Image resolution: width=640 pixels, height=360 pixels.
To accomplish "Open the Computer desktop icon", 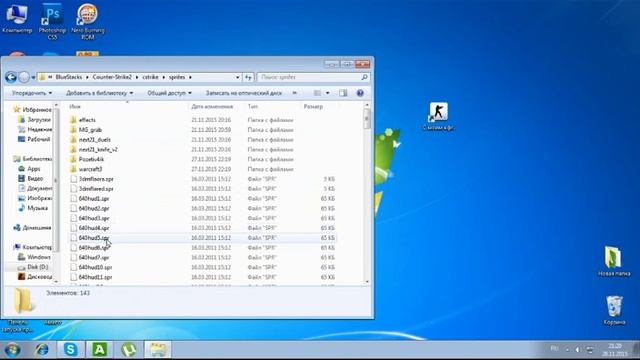I will click(x=16, y=18).
